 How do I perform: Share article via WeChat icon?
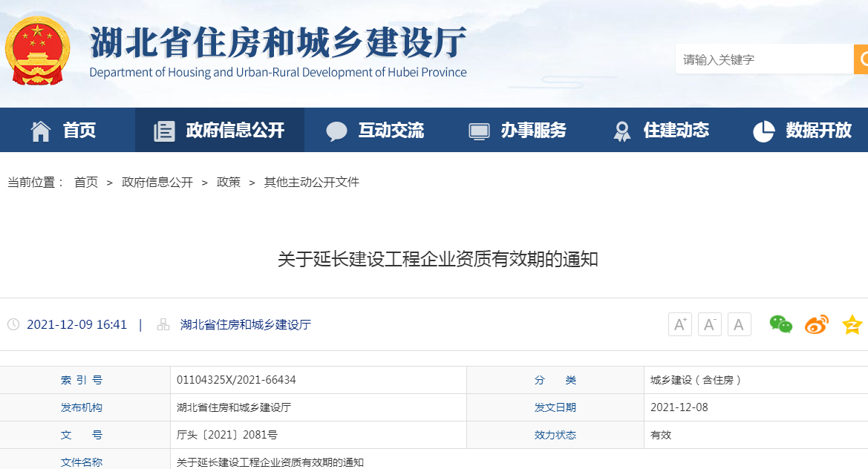780,324
